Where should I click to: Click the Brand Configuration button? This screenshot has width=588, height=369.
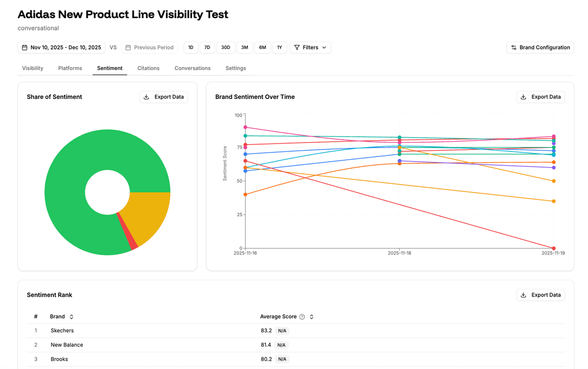tap(540, 47)
